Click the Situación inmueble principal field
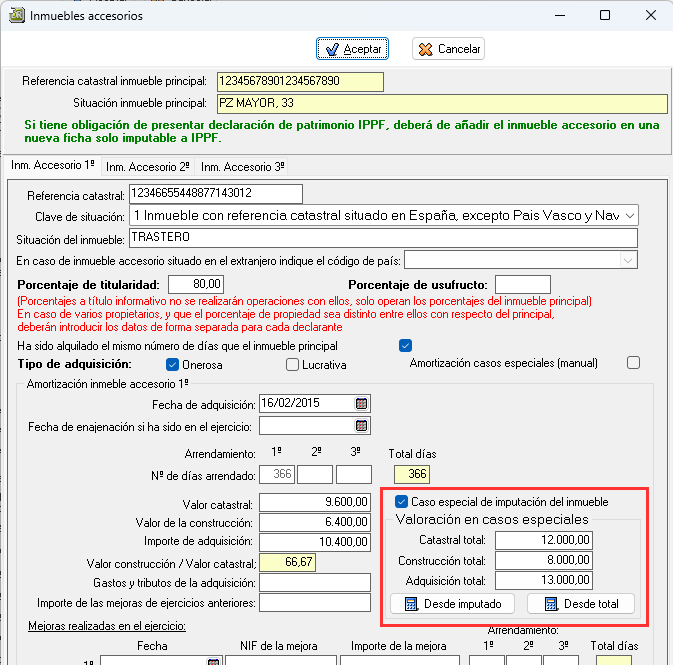This screenshot has height=665, width=673. 442,104
